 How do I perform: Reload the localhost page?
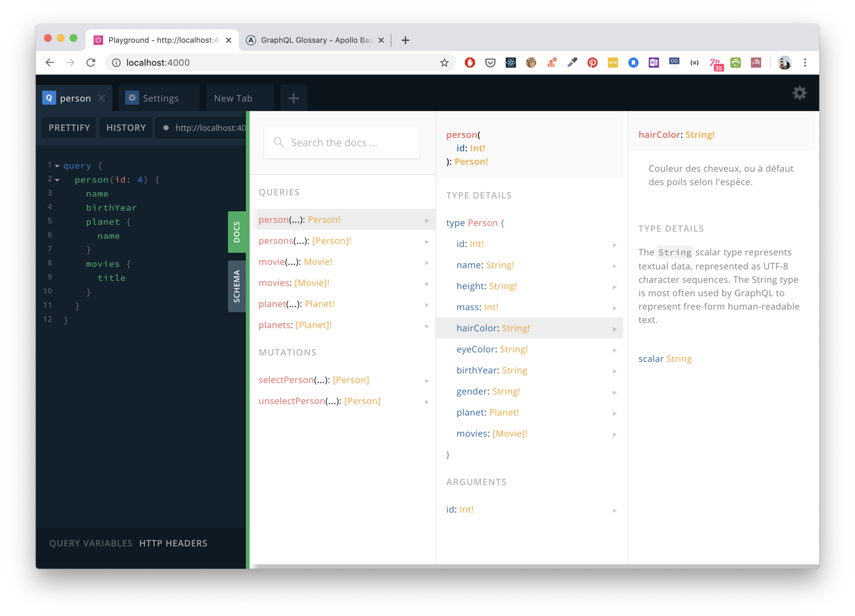pyautogui.click(x=91, y=63)
